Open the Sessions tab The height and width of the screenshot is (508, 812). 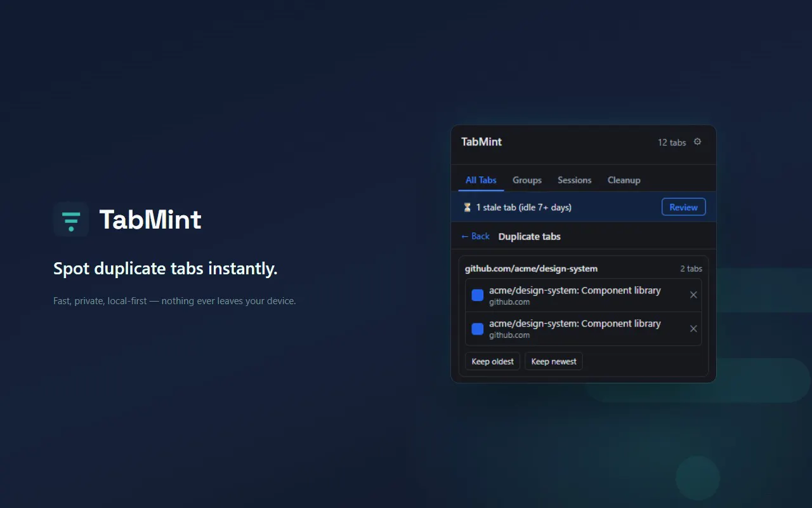click(575, 180)
